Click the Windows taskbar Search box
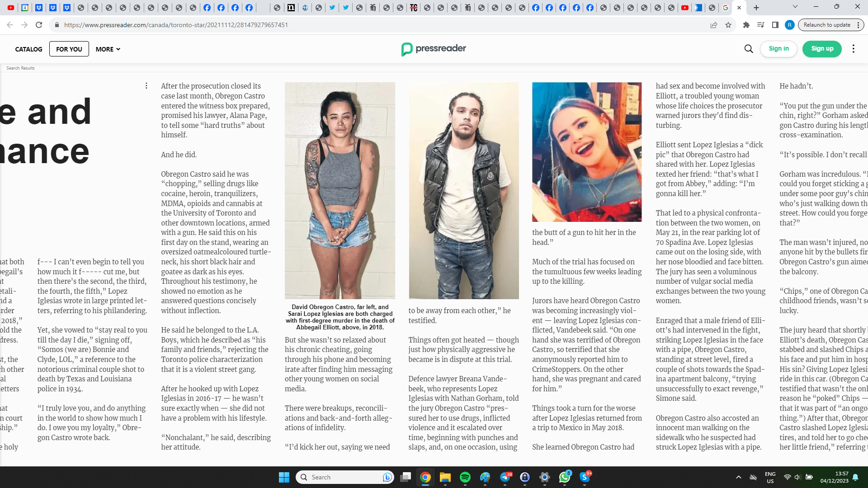This screenshot has width=868, height=488. (x=344, y=477)
